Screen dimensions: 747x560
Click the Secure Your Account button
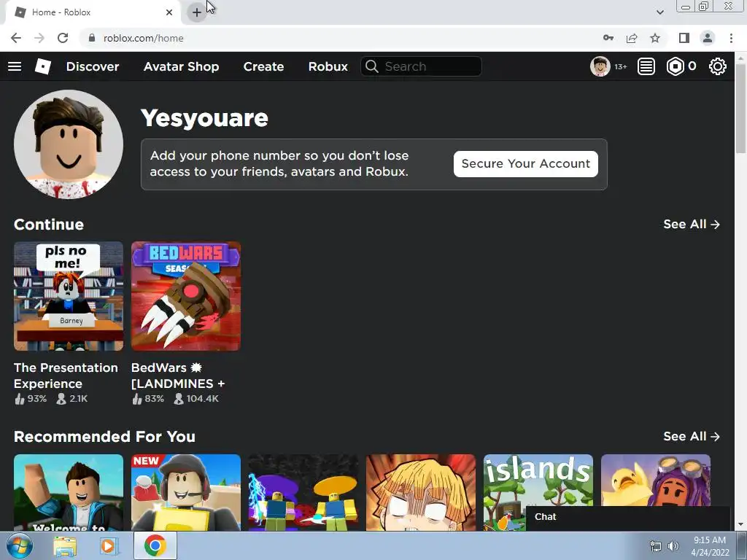click(x=525, y=164)
